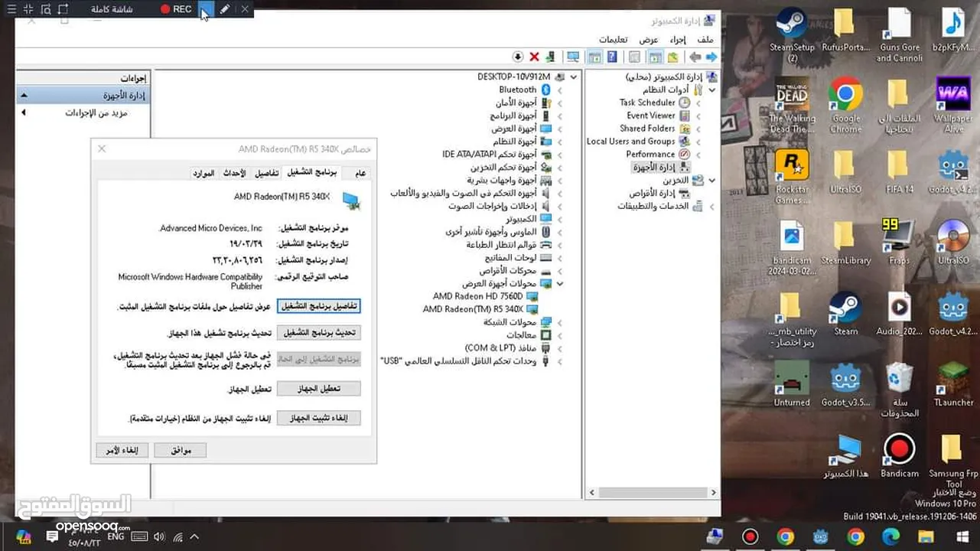Click File Explorer in the taskbar

click(925, 536)
